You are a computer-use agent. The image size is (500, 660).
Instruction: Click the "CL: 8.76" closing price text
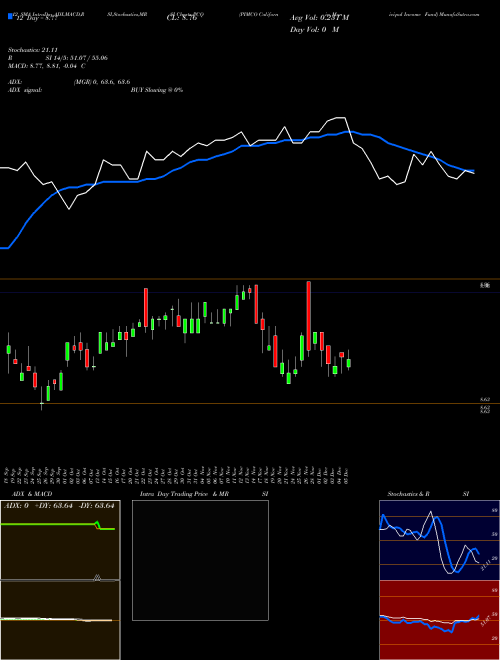[x=182, y=18]
